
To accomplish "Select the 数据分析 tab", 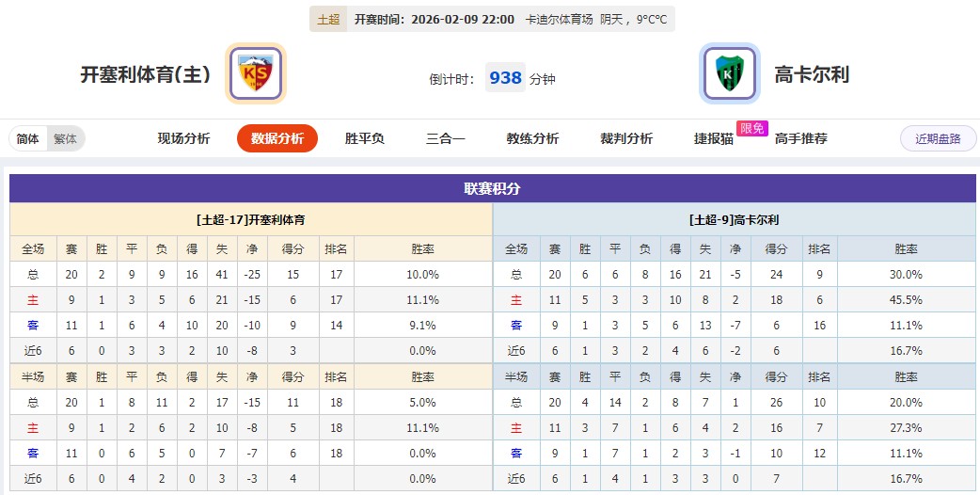I will point(277,138).
